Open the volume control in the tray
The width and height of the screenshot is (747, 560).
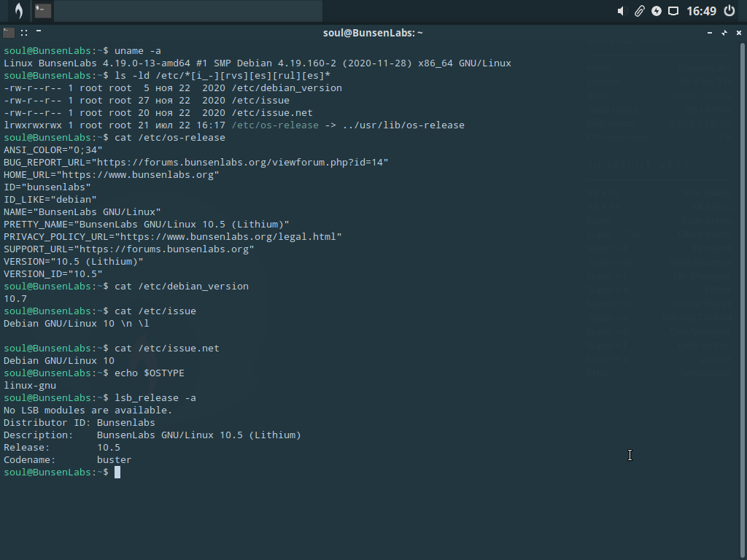tap(621, 11)
